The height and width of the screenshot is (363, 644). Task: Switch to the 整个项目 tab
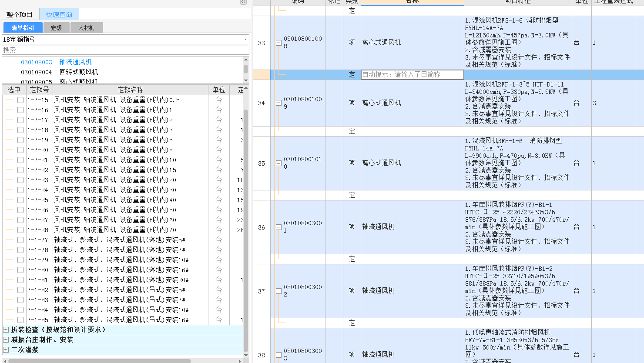click(x=19, y=14)
